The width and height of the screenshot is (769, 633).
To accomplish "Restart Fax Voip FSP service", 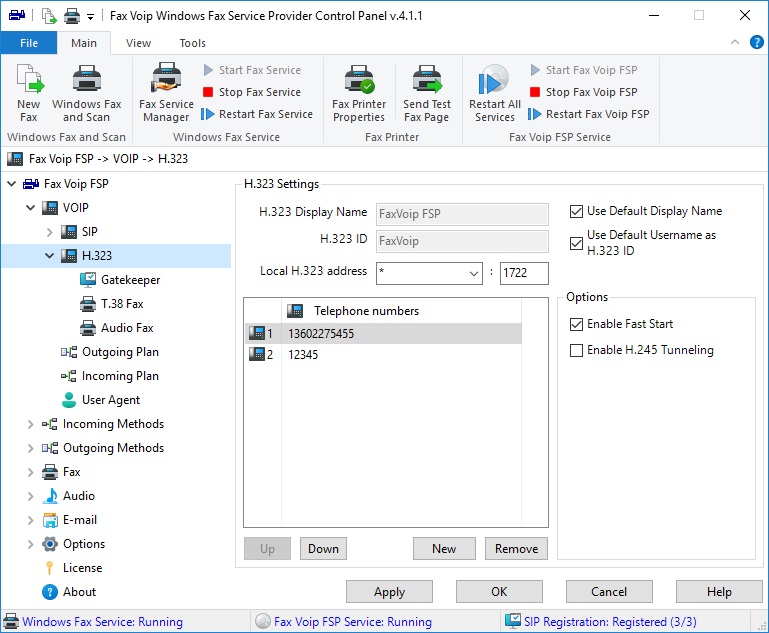I will pos(589,114).
